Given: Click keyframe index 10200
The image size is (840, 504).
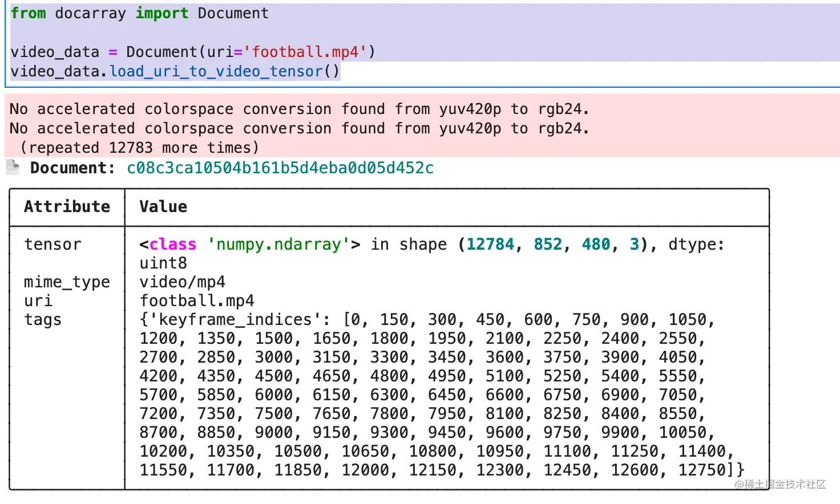Looking at the screenshot, I should tap(163, 452).
